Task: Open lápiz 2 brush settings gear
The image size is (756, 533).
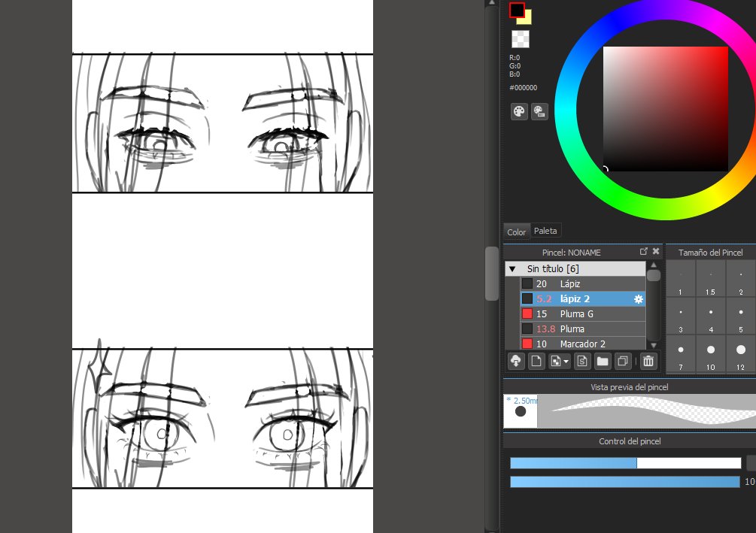Action: 639,299
